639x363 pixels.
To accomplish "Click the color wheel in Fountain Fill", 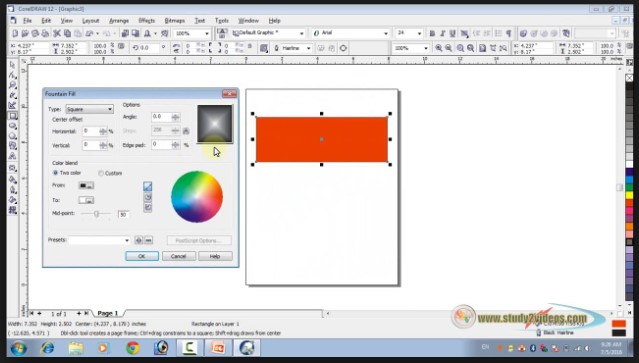I will click(197, 197).
